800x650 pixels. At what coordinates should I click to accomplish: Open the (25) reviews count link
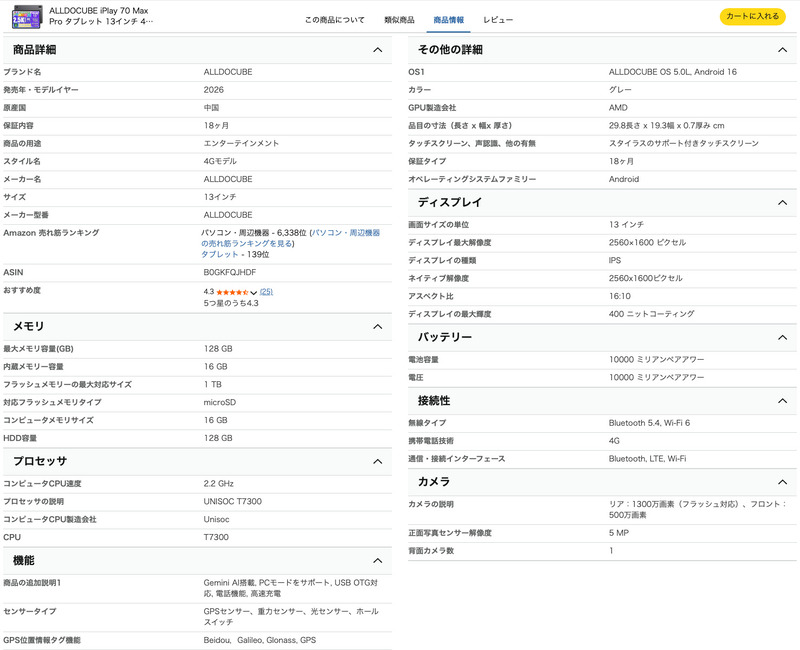266,292
